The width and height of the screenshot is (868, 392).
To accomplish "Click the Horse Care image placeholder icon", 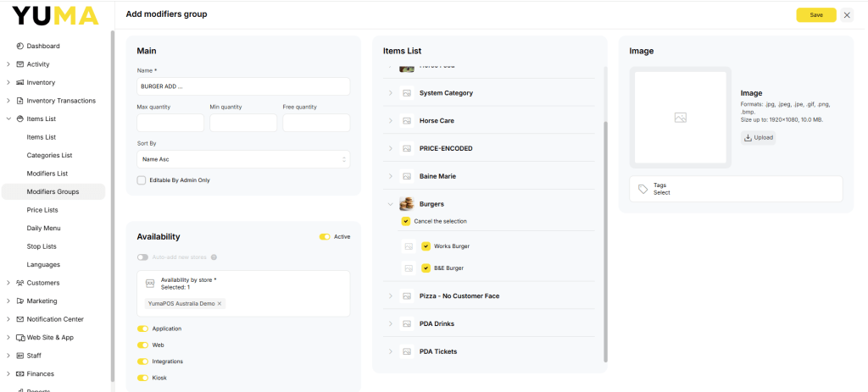I will 407,120.
